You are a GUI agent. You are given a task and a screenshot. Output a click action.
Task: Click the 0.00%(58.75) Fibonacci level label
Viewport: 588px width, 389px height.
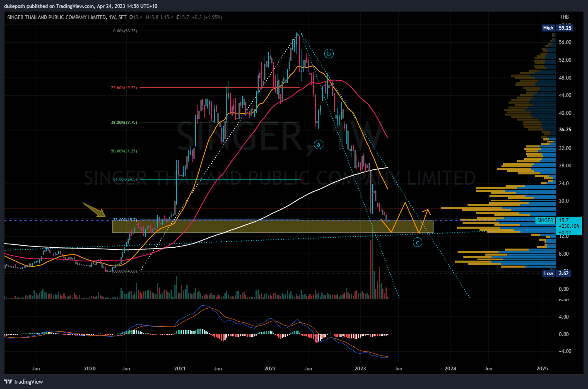(125, 31)
